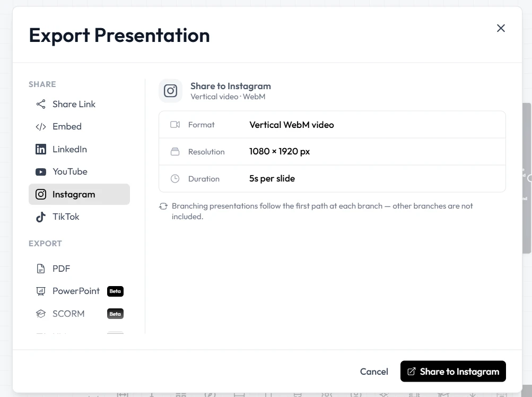Click the Cancel button

pyautogui.click(x=374, y=372)
